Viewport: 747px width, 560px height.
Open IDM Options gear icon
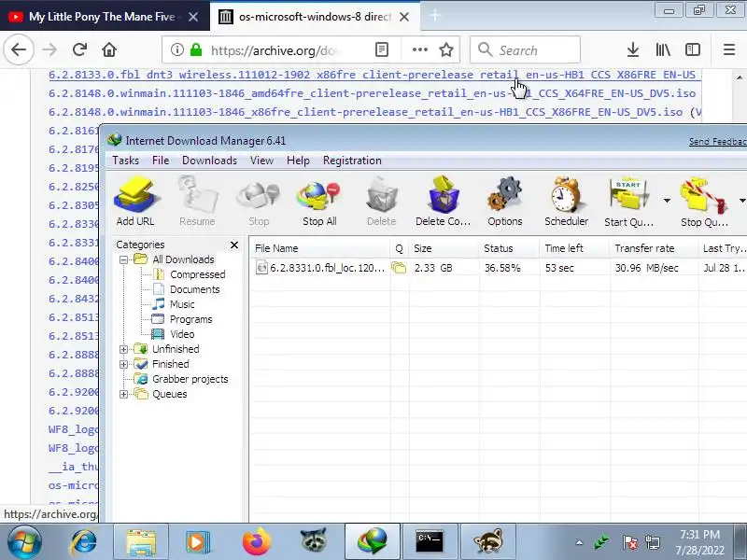pyautogui.click(x=505, y=201)
